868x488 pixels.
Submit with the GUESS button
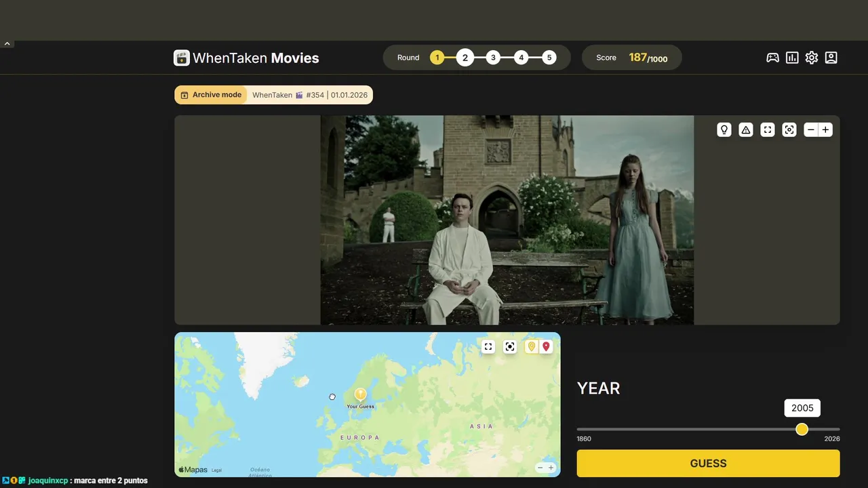[x=708, y=464]
